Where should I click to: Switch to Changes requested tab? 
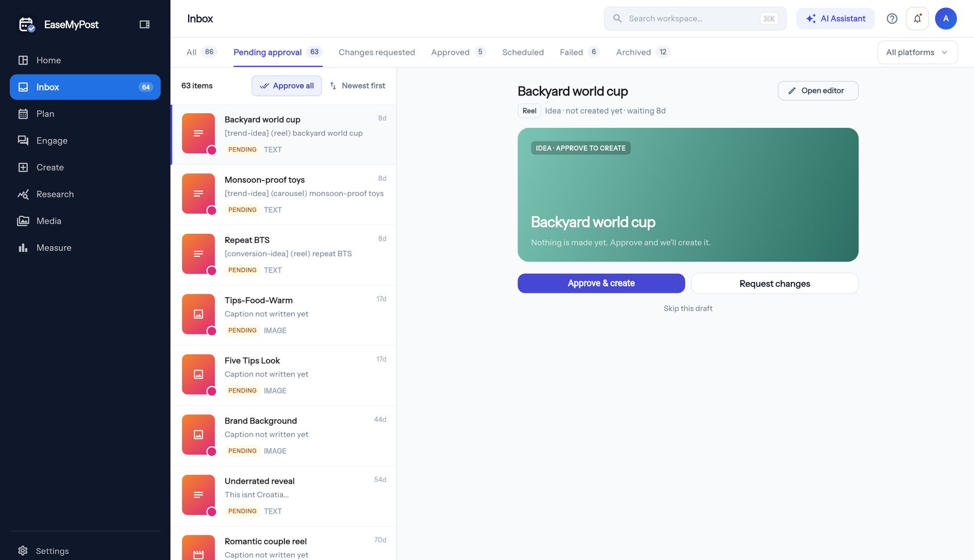[x=377, y=52]
